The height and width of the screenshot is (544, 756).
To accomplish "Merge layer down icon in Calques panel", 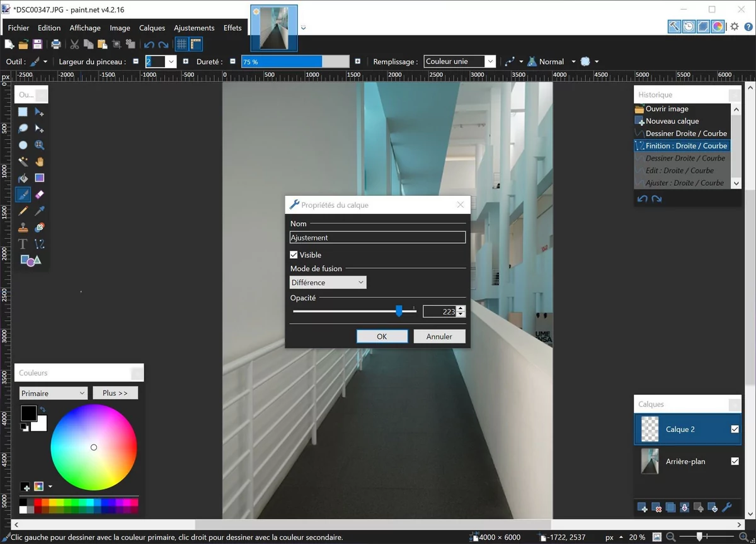I will point(684,507).
